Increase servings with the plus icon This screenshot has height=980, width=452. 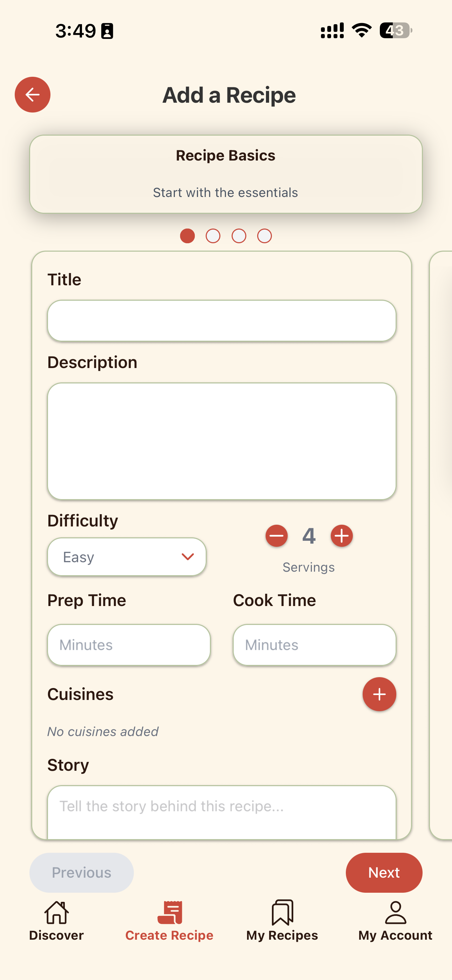click(342, 536)
